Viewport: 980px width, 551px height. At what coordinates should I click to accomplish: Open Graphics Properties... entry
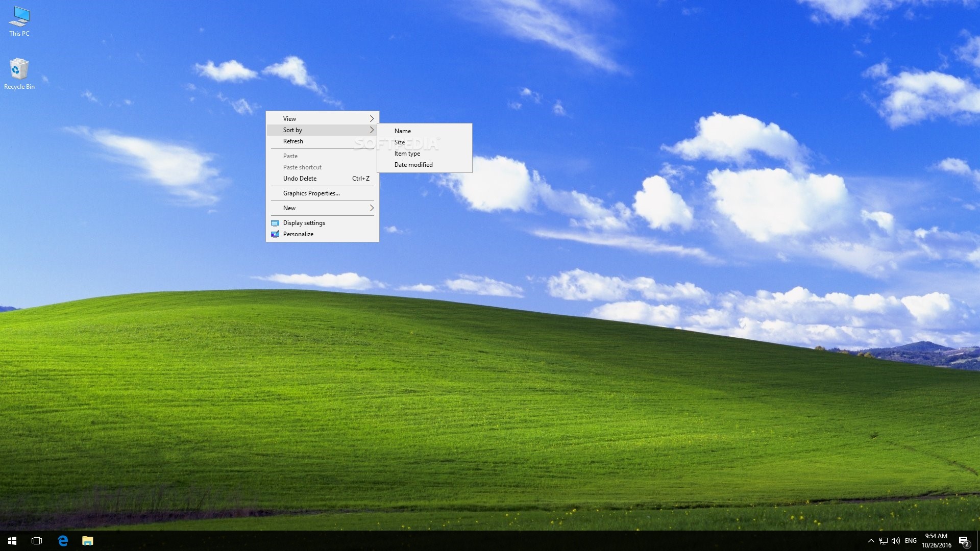click(323, 193)
